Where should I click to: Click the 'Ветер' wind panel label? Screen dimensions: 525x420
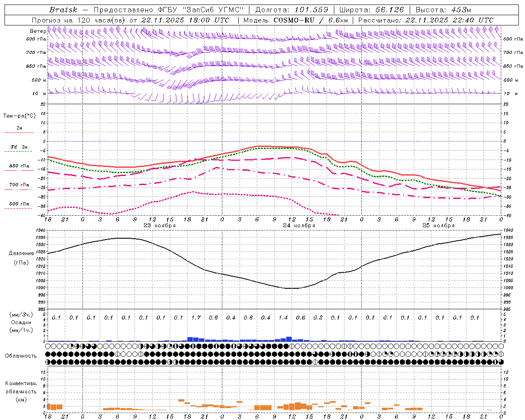point(38,31)
